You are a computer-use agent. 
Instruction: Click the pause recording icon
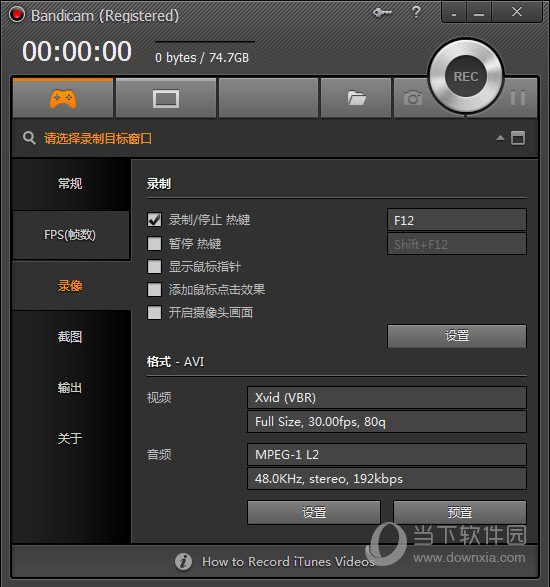[x=518, y=98]
